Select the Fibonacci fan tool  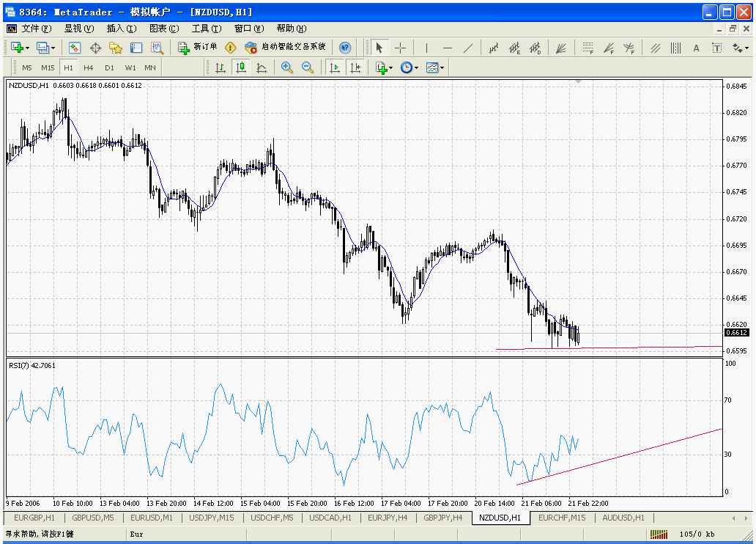[x=609, y=48]
